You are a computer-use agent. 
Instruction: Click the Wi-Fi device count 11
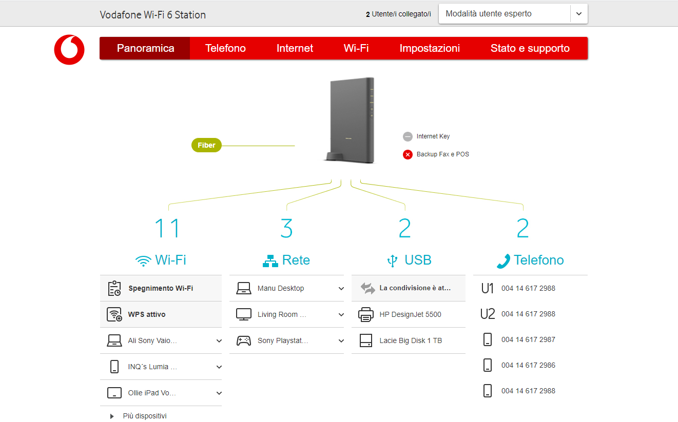coord(167,228)
